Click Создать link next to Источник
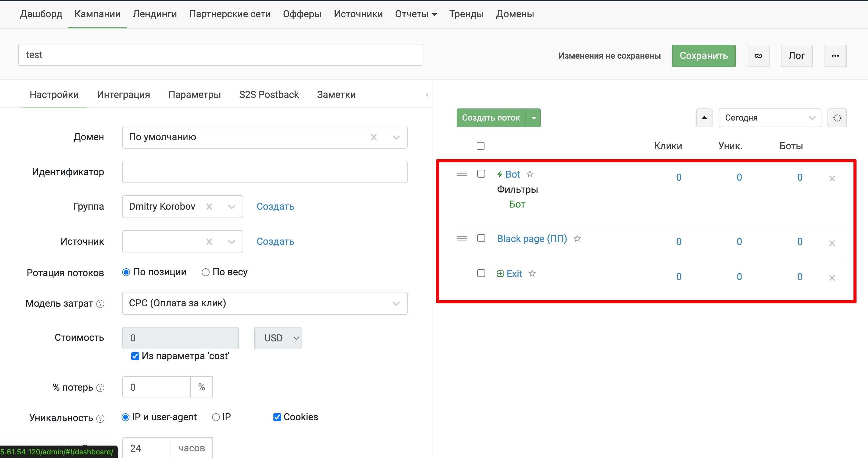This screenshot has width=868, height=458. pyautogui.click(x=275, y=242)
